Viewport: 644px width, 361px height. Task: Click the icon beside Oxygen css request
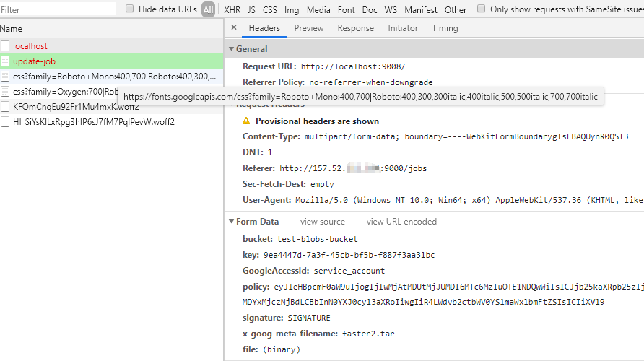pos(5,92)
